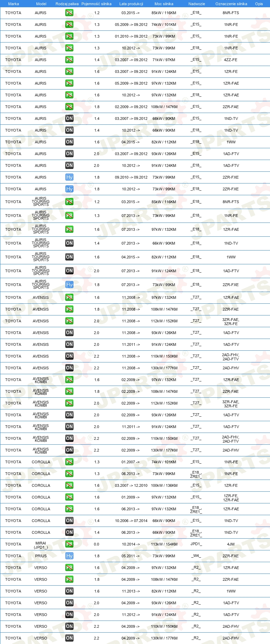Click production range 10.2006 -> 07.2014
The height and width of the screenshot is (644, 270).
point(131,521)
